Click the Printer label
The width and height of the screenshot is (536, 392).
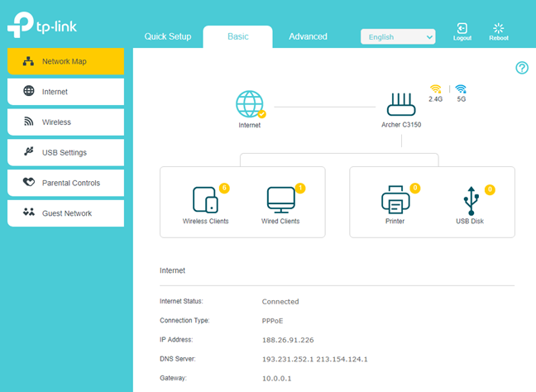tap(395, 221)
